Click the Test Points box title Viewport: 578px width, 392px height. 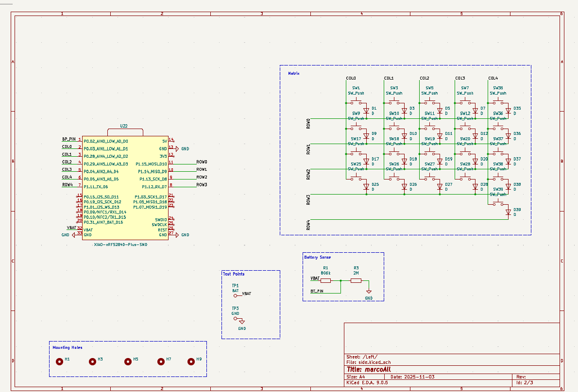tap(234, 274)
